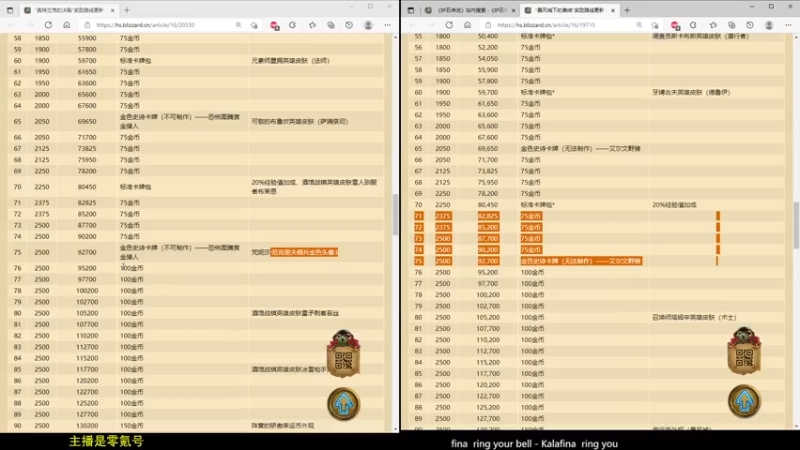Open settings and more menu in left window
The height and width of the screenshot is (450, 800).
tap(387, 25)
